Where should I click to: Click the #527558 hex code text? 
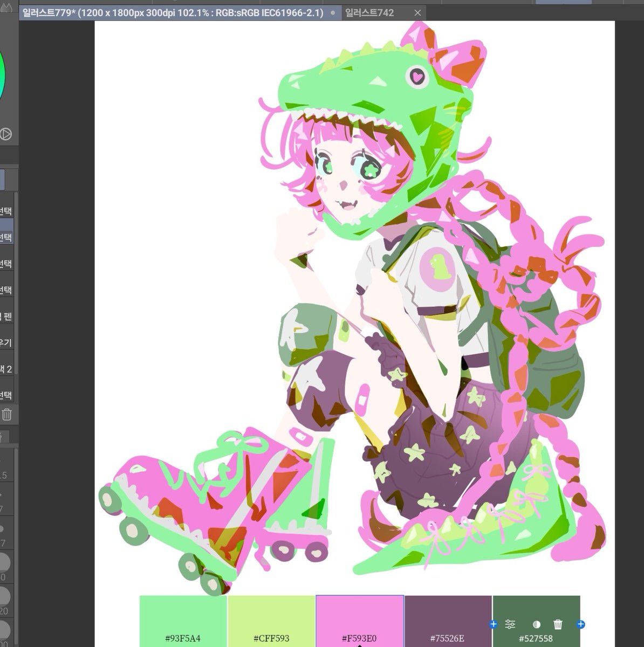[x=536, y=638]
